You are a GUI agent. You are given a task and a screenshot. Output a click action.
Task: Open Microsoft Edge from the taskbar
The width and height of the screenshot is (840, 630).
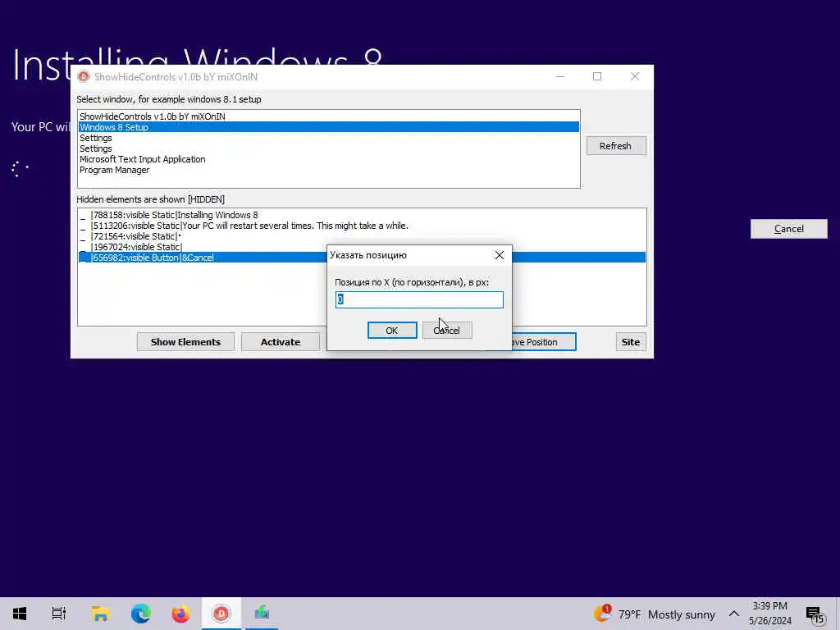point(141,614)
